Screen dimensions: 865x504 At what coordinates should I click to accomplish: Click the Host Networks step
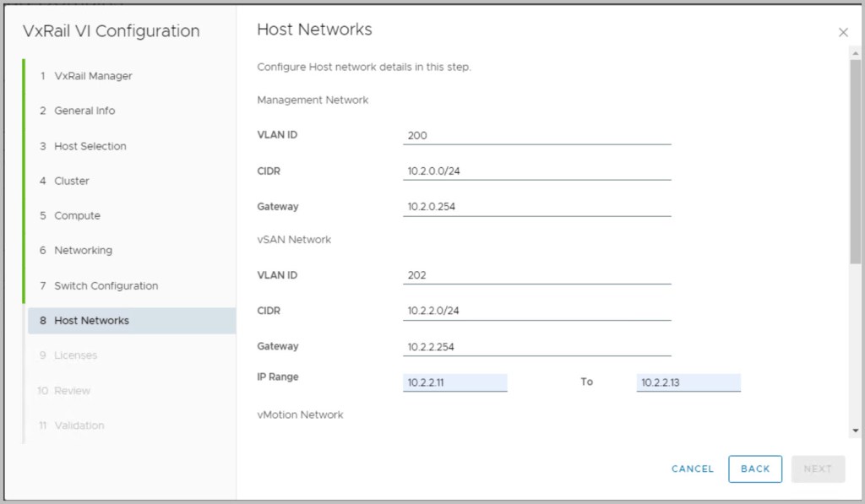pyautogui.click(x=91, y=321)
